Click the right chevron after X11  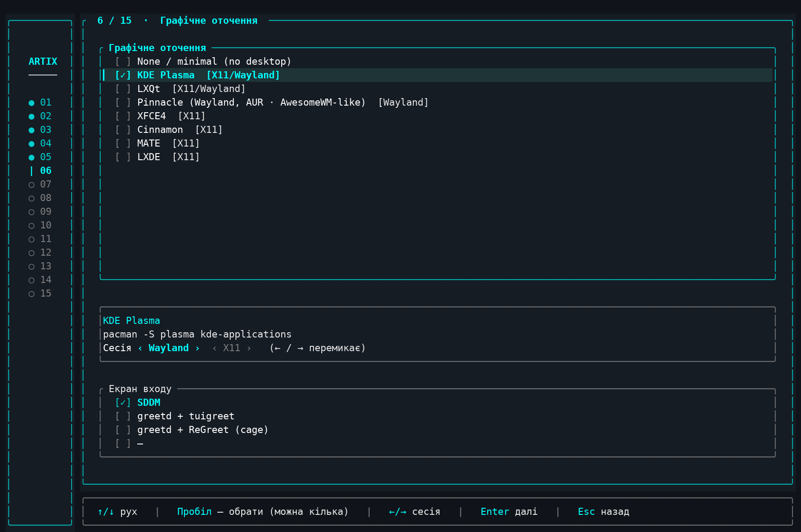tap(249, 348)
